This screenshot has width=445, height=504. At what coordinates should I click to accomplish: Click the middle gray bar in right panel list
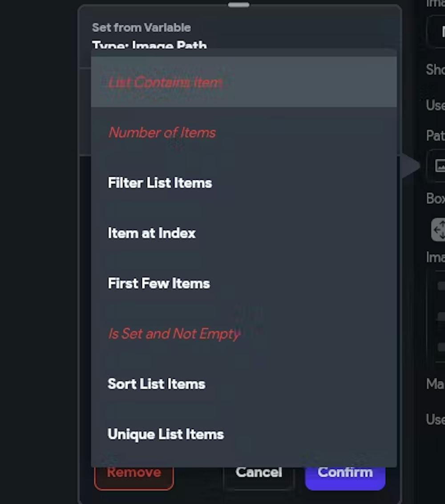[x=441, y=316]
